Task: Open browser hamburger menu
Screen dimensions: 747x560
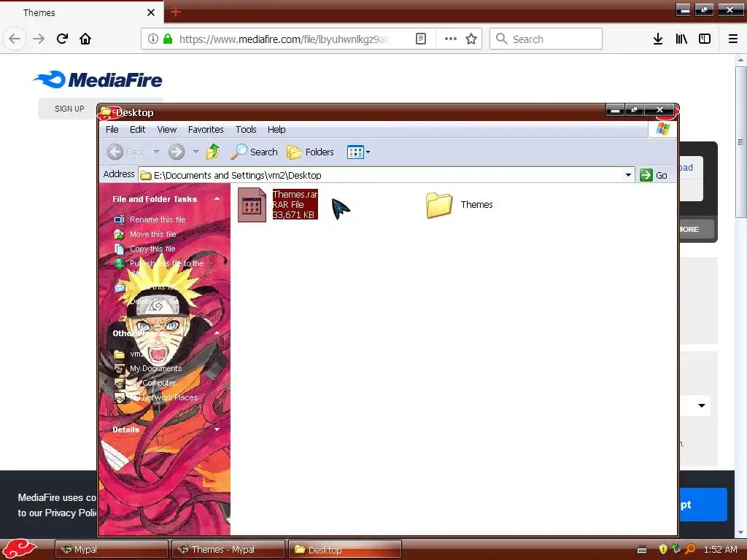Action: pyautogui.click(x=733, y=39)
